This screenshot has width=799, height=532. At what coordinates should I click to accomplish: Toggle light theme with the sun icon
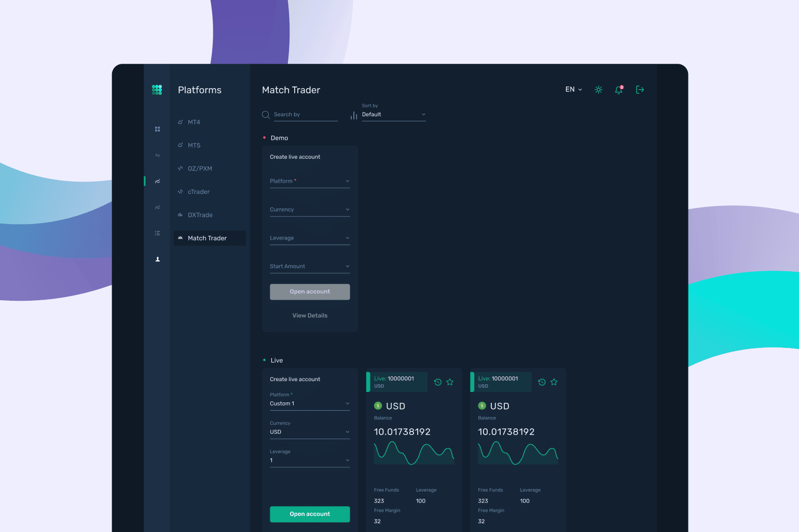coord(598,90)
